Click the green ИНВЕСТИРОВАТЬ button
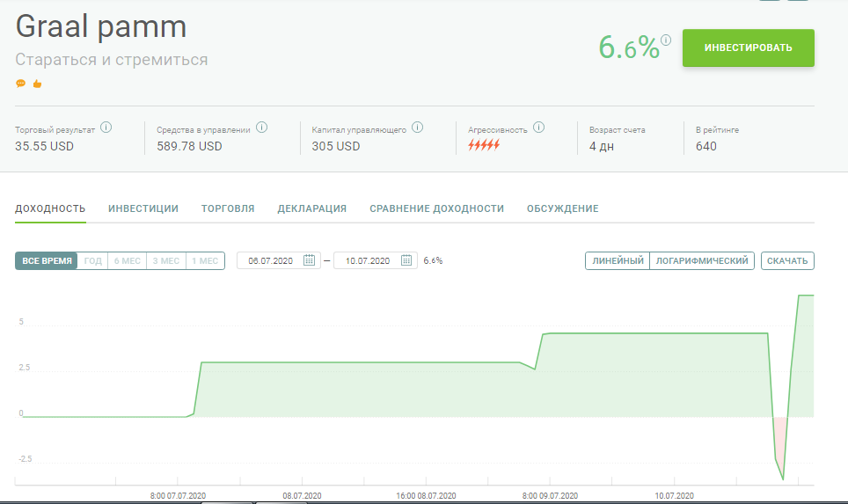Viewport: 848px width, 504px height. 748,48
